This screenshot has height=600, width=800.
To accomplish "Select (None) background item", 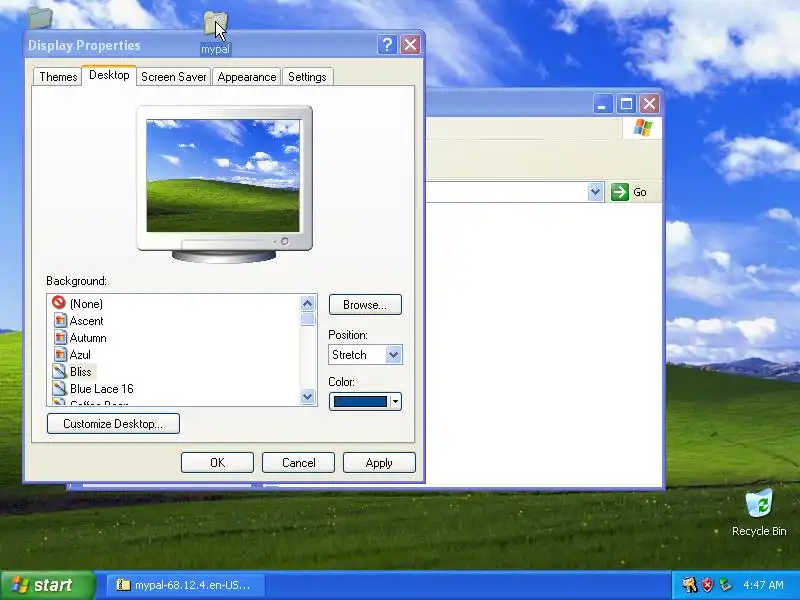I will point(86,304).
